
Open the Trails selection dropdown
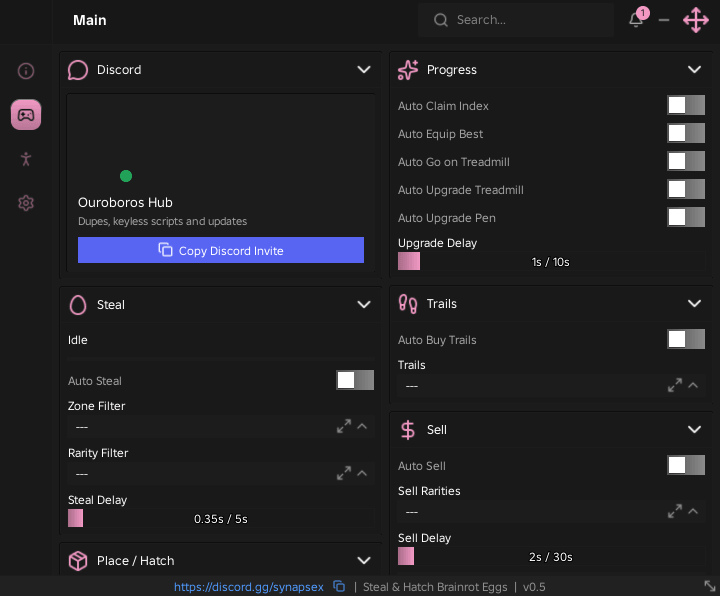[551, 386]
